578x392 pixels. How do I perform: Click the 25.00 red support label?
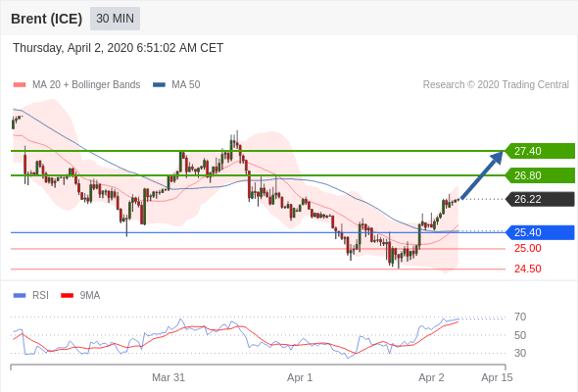[x=528, y=248]
